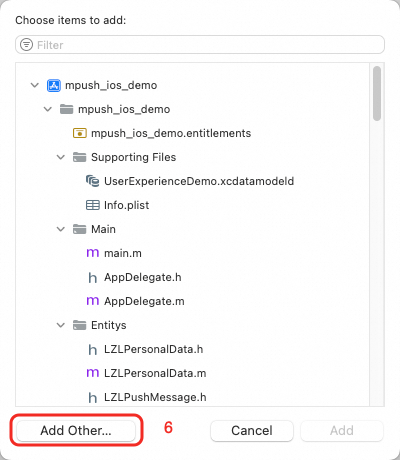Click the vertical scrollbar thumb of the list
Screen dimensions: 400x460
[x=377, y=93]
